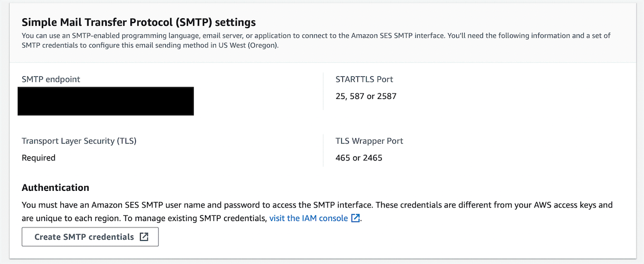The image size is (644, 264).
Task: Click the 'Transport Layer Security (TLS)' label
Action: [79, 141]
